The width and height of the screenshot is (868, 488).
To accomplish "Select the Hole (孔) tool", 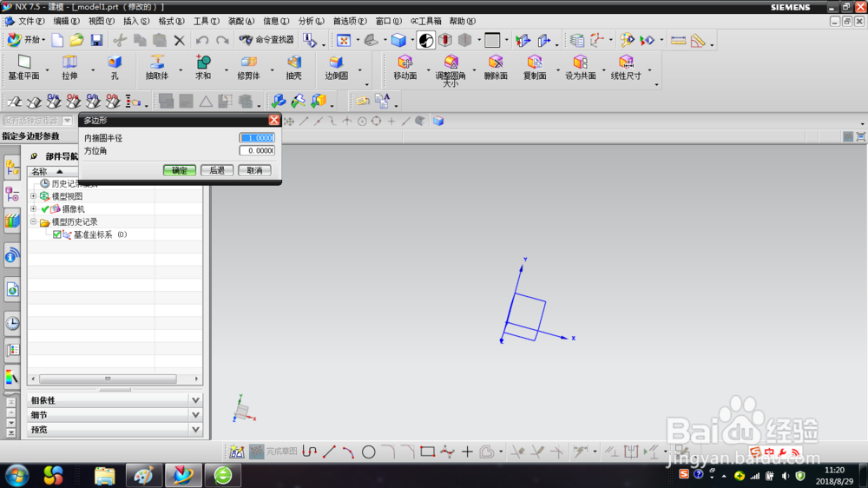I will tap(115, 68).
